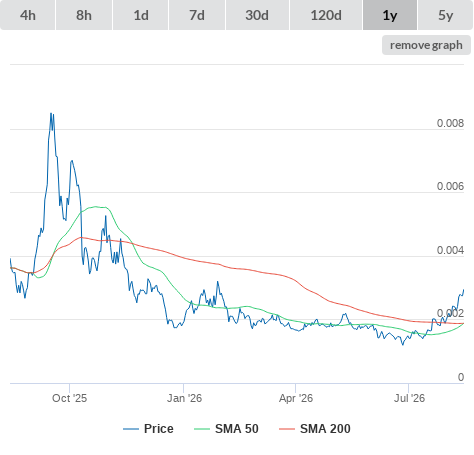
Task: Click the Oct '25 axis tick label
Action: tap(69, 398)
